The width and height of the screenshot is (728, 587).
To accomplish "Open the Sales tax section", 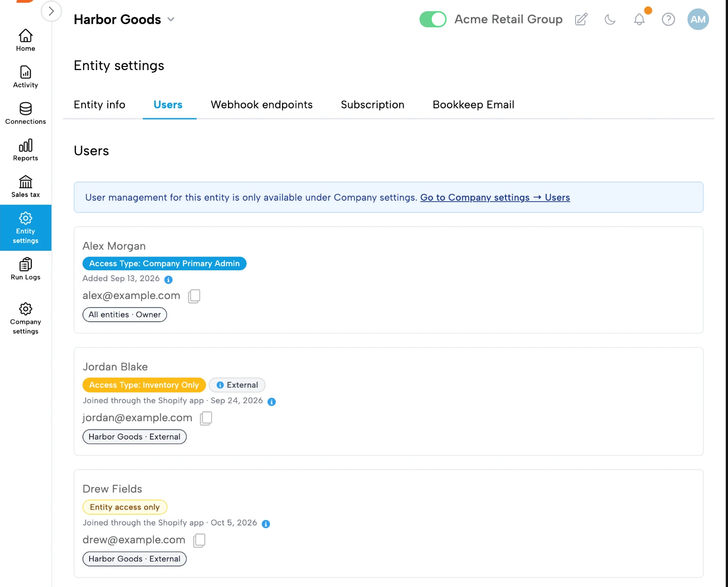I will tap(25, 187).
